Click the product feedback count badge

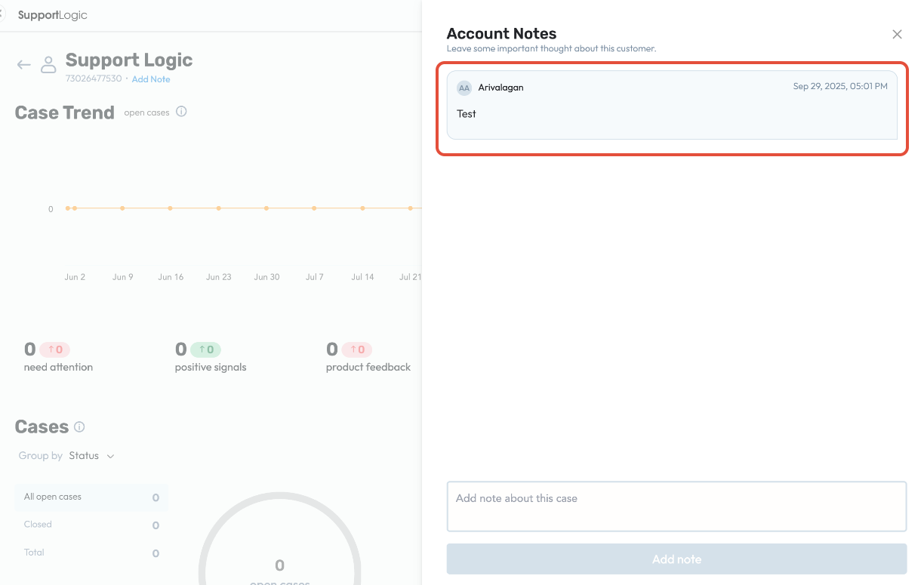(x=357, y=349)
